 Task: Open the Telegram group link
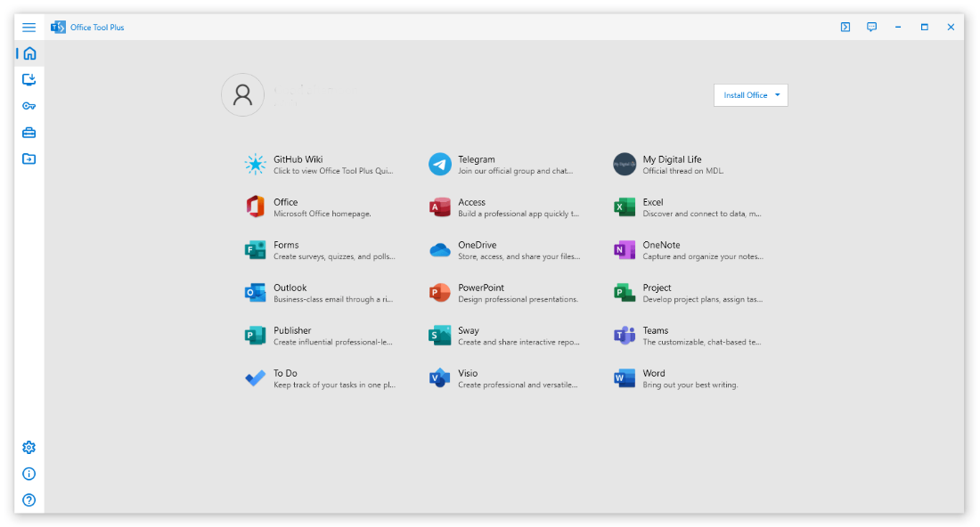pos(503,165)
